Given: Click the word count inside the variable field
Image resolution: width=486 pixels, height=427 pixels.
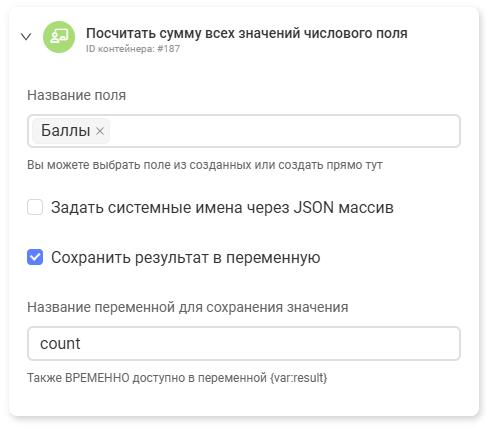Looking at the screenshot, I should pos(60,344).
